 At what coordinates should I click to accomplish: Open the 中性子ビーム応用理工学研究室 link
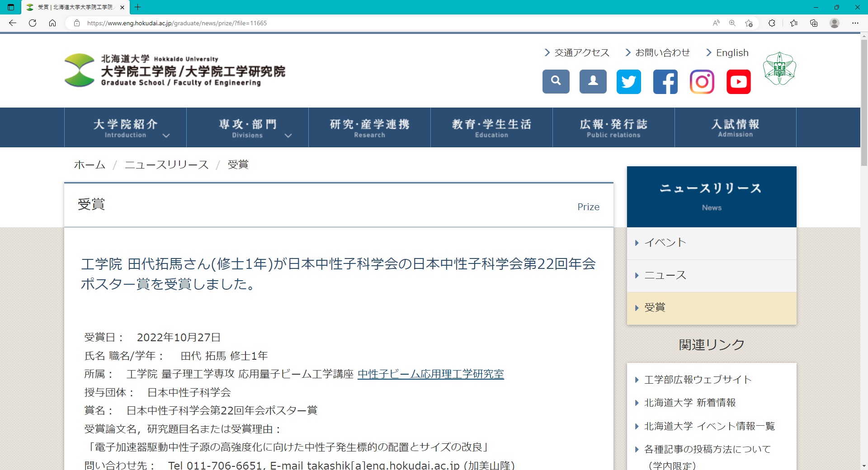tap(430, 374)
